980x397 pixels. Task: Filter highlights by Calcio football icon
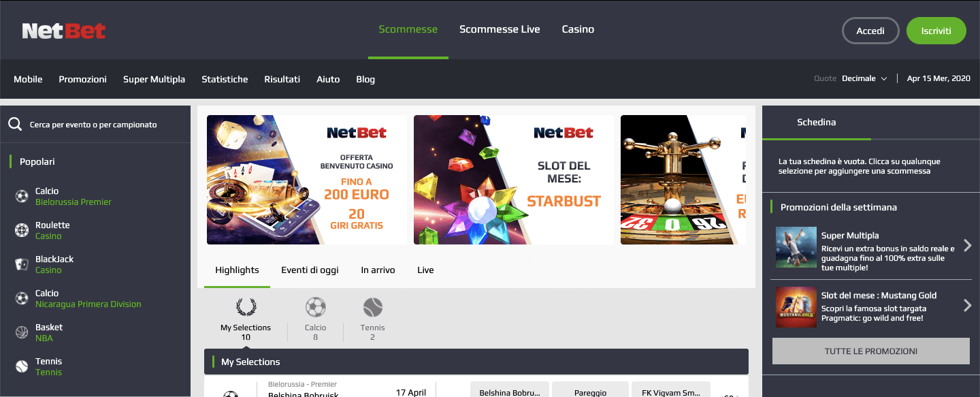tap(316, 308)
